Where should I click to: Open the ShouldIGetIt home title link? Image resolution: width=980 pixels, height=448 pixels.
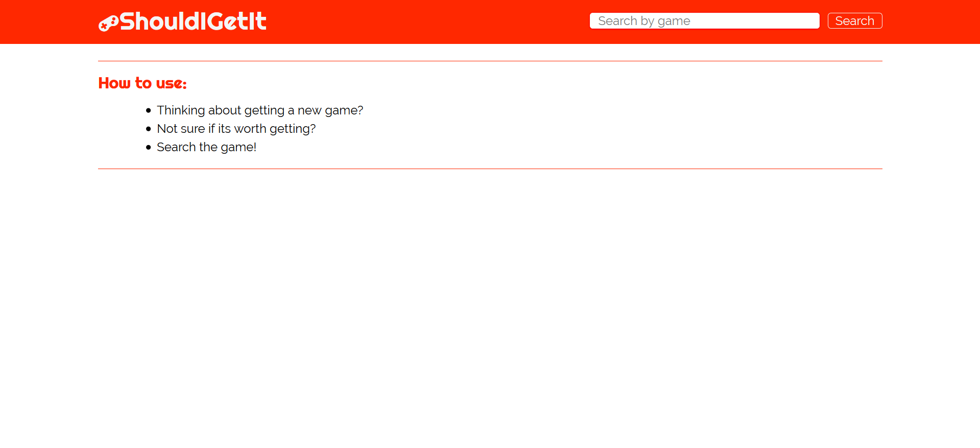click(x=193, y=21)
